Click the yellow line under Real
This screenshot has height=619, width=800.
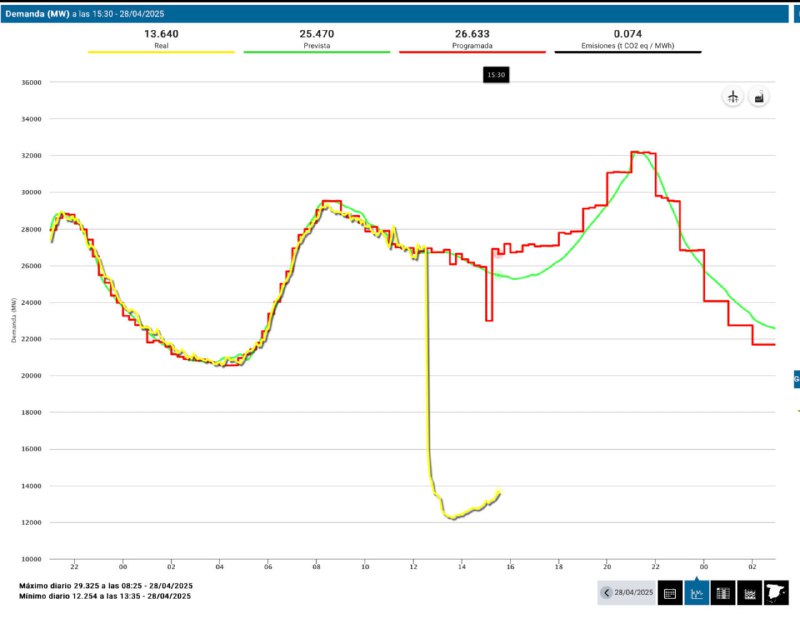(x=161, y=52)
